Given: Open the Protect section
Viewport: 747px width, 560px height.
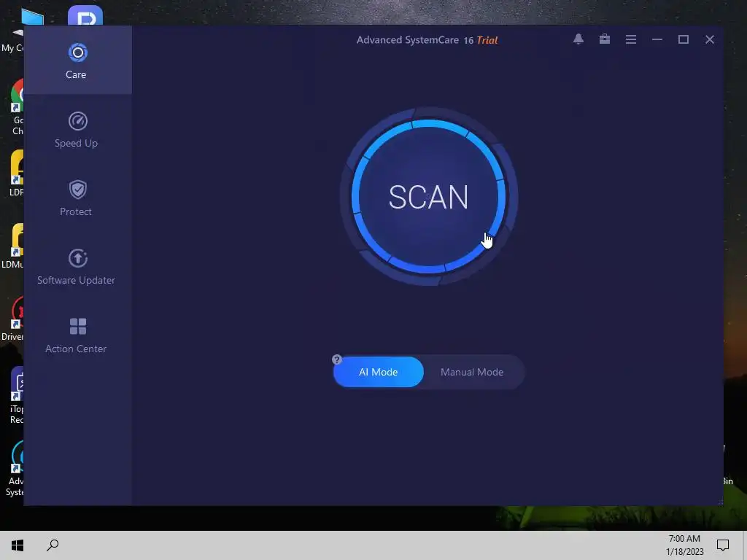Looking at the screenshot, I should 77,198.
